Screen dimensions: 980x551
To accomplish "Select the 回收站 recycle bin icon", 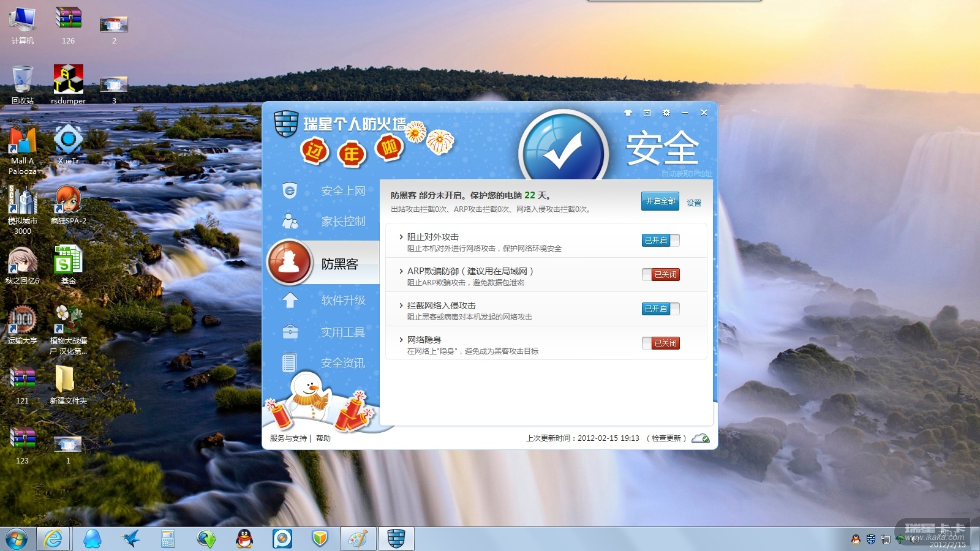I will (23, 85).
